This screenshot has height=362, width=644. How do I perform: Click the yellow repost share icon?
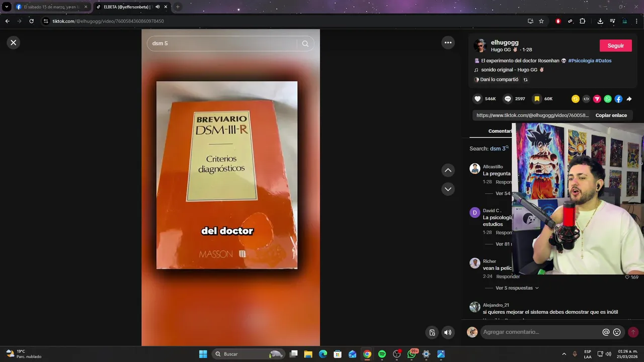point(575,99)
